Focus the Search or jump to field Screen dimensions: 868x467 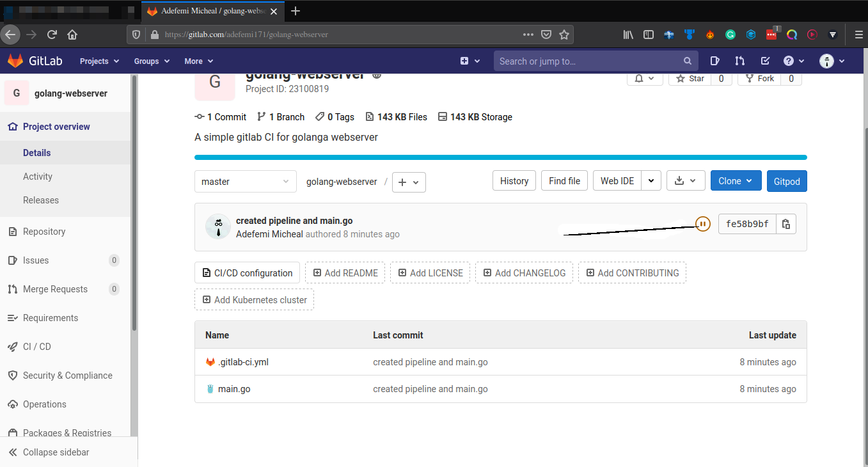pyautogui.click(x=596, y=61)
